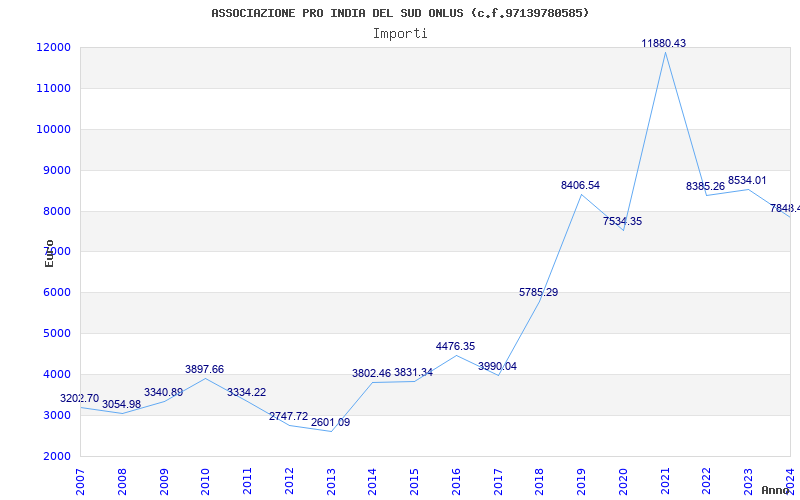Click the 2013 x-axis year label

pos(331,482)
